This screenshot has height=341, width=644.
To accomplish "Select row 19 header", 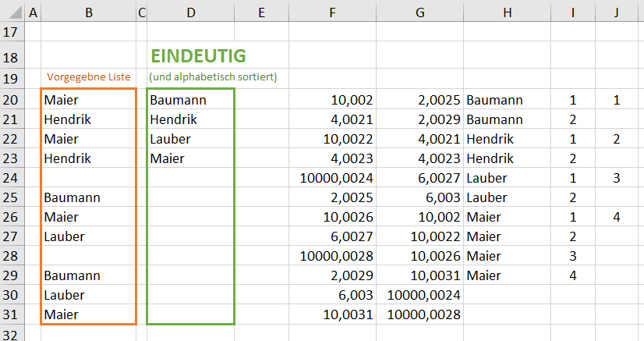I will coord(11,78).
